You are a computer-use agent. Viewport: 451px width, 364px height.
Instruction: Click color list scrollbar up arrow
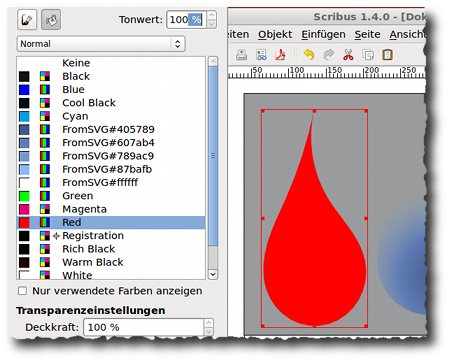click(213, 61)
